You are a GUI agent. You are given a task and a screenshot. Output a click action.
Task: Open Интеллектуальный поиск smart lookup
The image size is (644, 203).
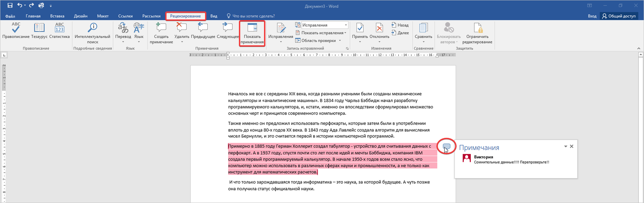(92, 33)
